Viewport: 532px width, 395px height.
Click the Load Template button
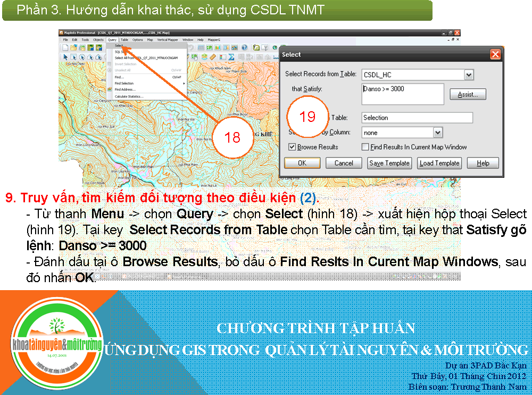439,163
